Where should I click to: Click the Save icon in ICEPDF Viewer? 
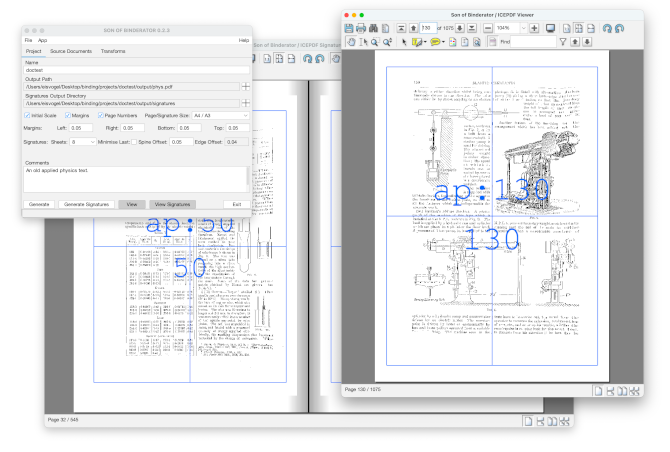[x=349, y=28]
